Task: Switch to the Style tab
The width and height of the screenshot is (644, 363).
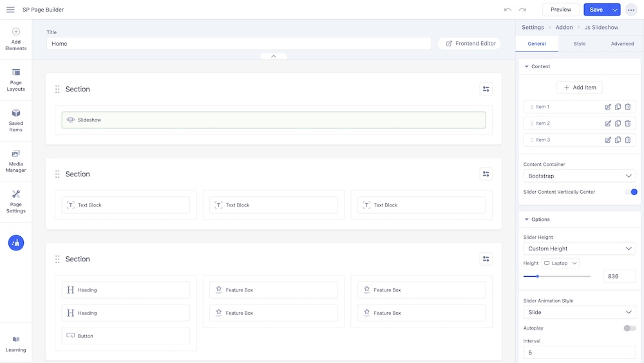Action: [580, 44]
